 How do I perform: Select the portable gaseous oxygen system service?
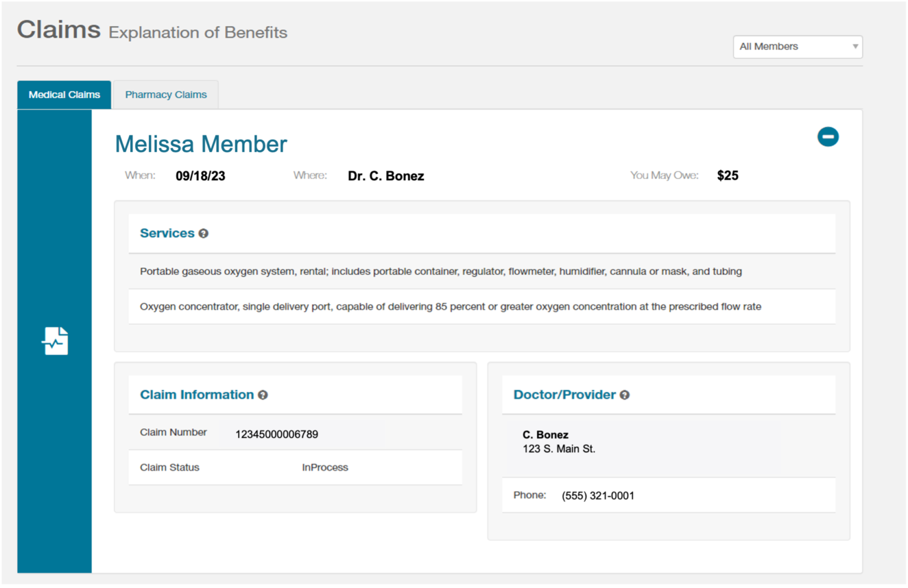click(440, 271)
